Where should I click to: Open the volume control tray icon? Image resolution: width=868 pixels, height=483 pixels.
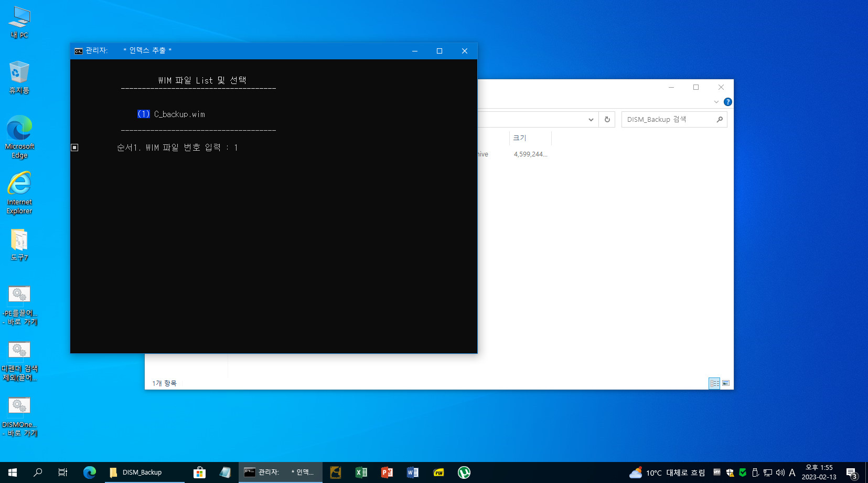[780, 472]
